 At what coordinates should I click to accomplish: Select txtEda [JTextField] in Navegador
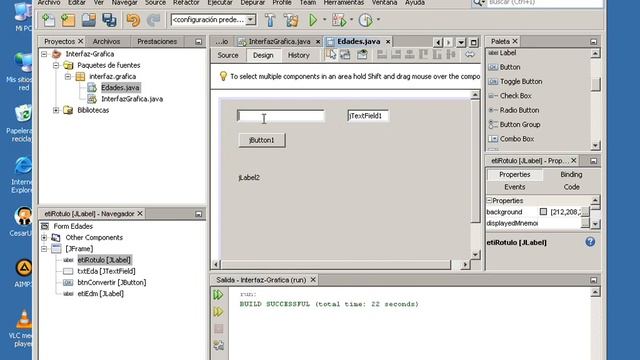coord(106,271)
